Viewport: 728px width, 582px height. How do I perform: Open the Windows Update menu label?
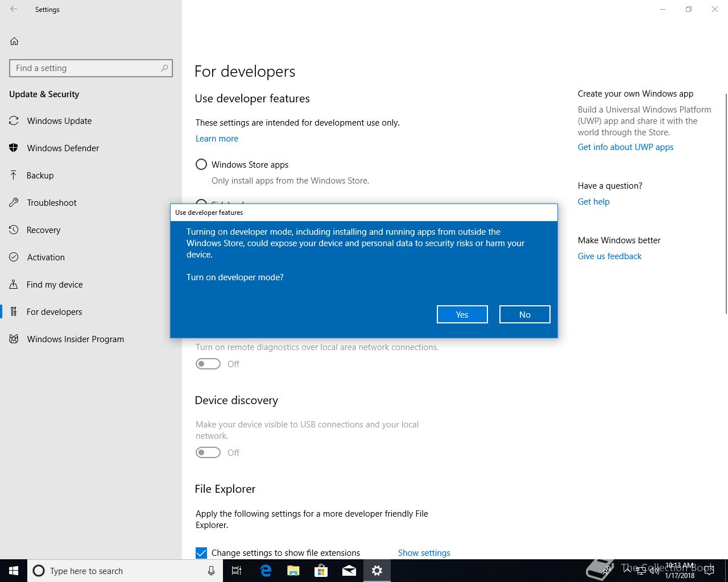pyautogui.click(x=59, y=120)
